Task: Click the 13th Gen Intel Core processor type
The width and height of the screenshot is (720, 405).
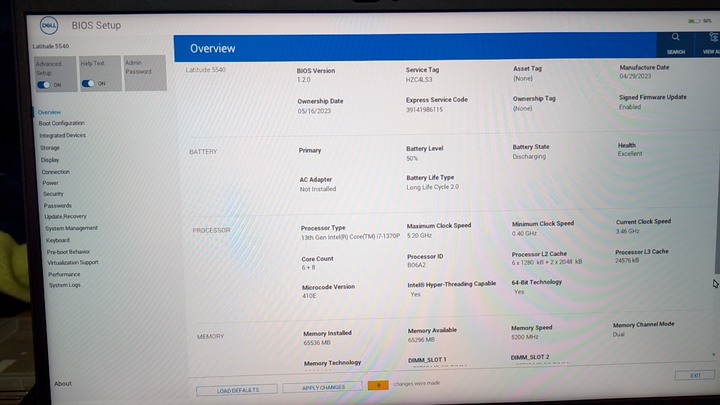Action: pos(350,237)
